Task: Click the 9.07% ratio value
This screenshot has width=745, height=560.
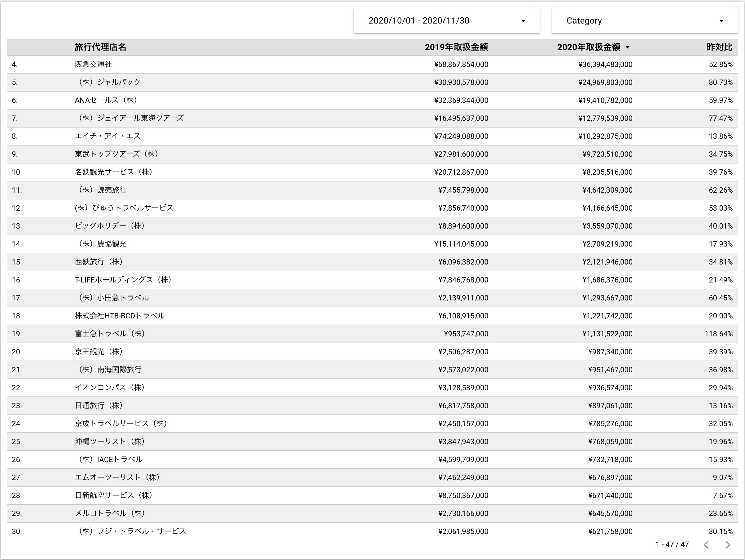Action: [x=722, y=478]
